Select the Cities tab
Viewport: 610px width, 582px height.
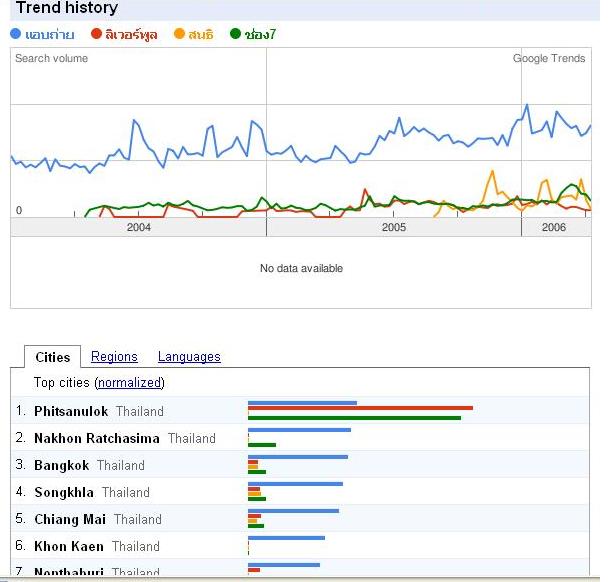click(x=53, y=357)
